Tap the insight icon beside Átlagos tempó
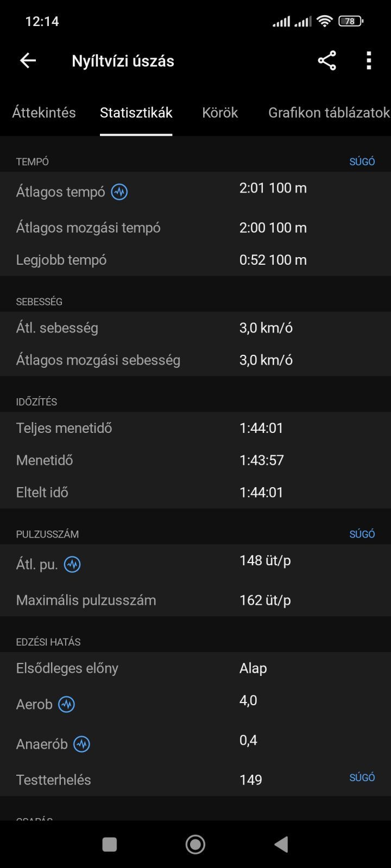The height and width of the screenshot is (868, 391). click(119, 192)
